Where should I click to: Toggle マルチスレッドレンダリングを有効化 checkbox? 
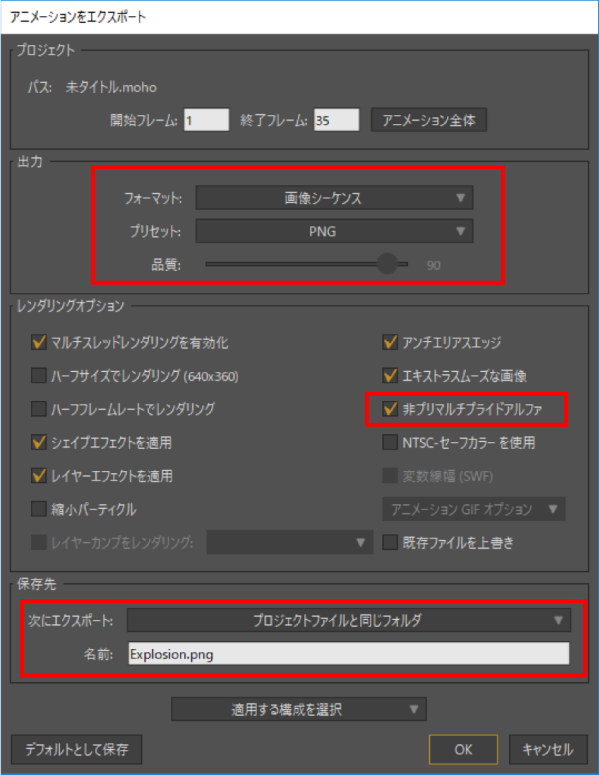(40, 343)
